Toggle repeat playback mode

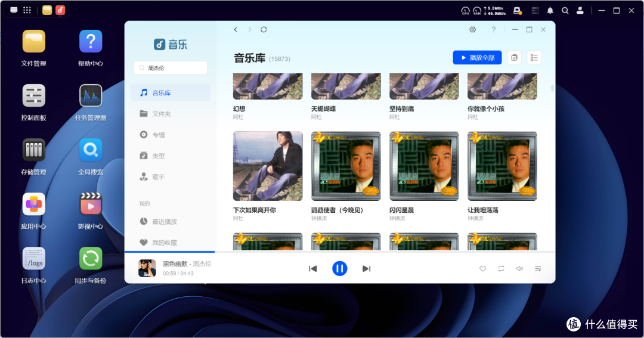coord(501,269)
